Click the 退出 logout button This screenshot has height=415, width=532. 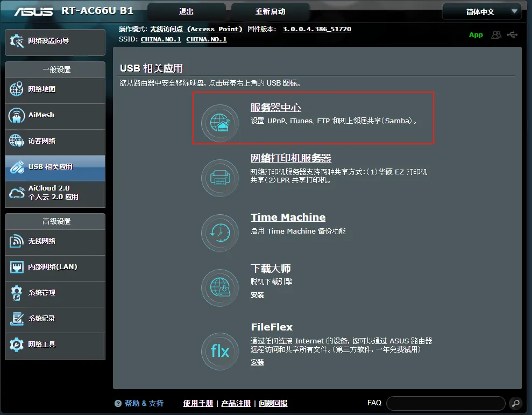[x=186, y=11]
